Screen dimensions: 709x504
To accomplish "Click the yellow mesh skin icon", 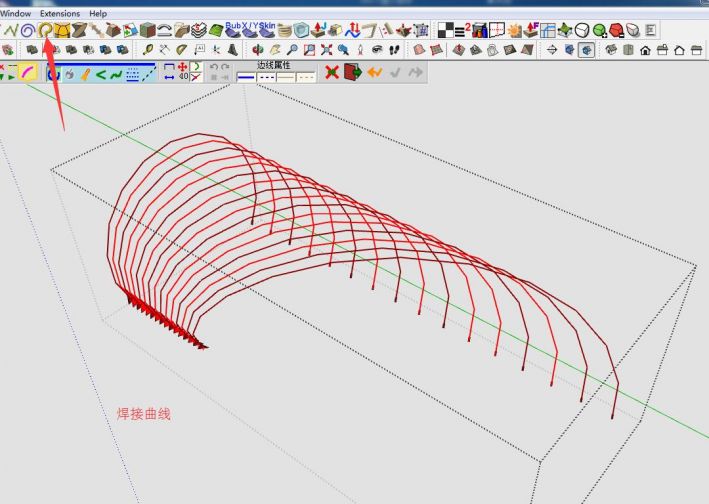I will click(62, 30).
